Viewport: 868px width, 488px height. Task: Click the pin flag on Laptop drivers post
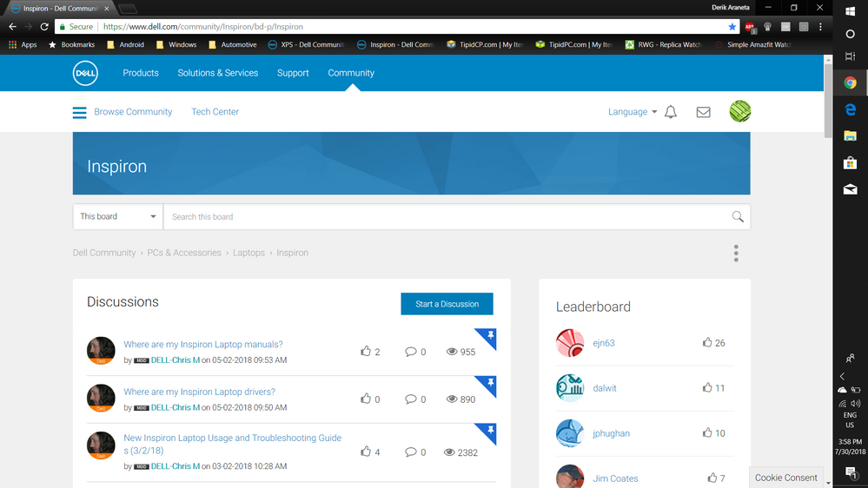pos(487,385)
